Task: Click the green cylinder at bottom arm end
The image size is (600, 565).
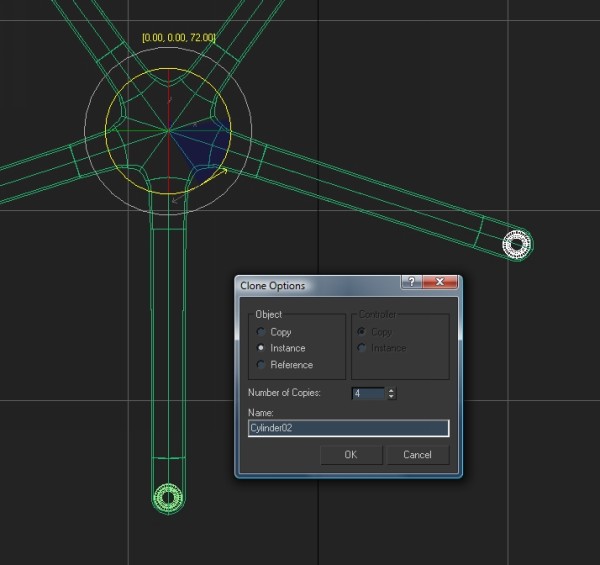Action: 168,498
